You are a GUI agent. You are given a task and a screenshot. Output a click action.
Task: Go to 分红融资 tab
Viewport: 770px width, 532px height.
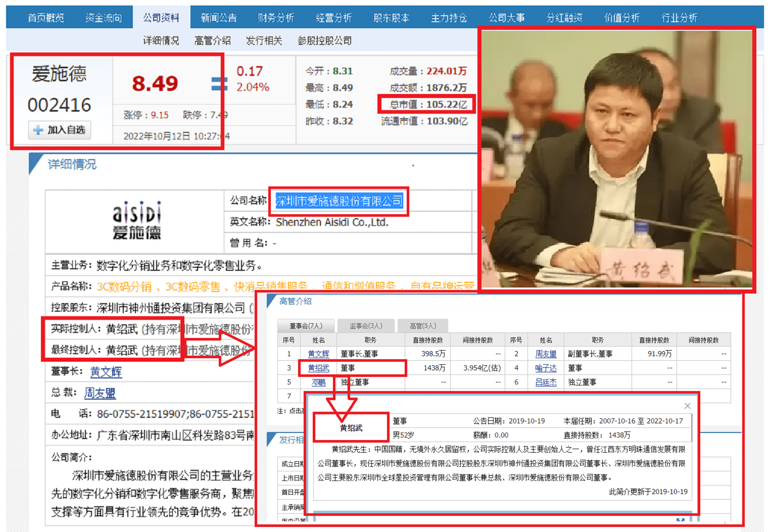click(x=564, y=17)
